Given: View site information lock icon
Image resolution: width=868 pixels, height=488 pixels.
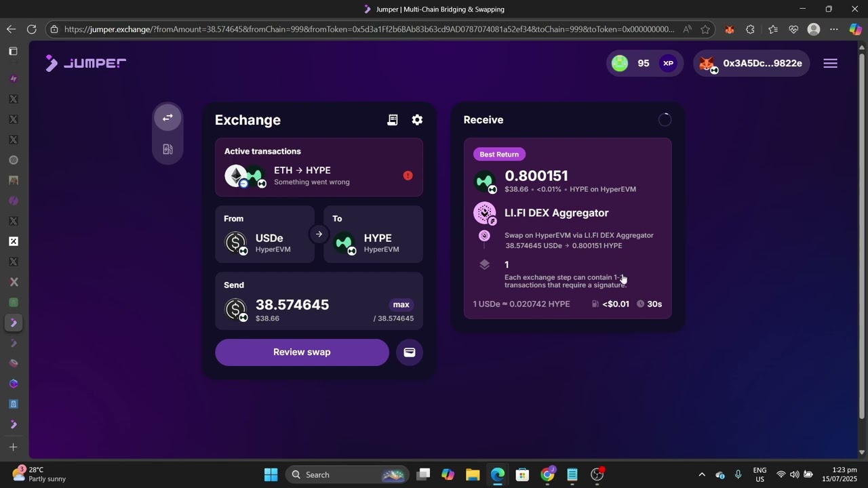Looking at the screenshot, I should click(54, 29).
